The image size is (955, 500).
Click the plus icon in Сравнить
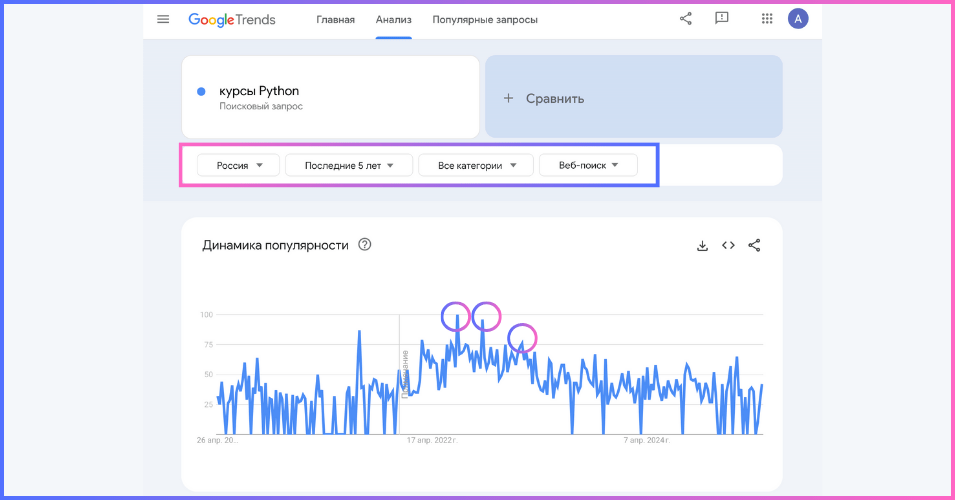click(x=509, y=98)
